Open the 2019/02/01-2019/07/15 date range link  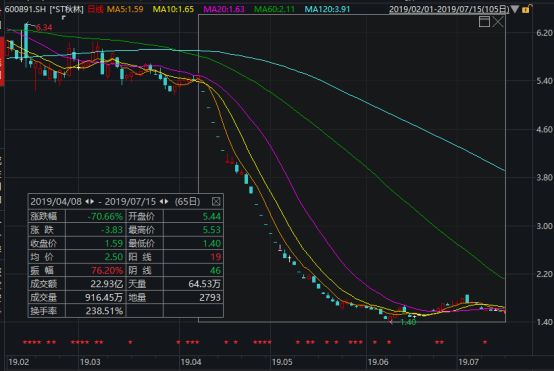click(x=449, y=9)
